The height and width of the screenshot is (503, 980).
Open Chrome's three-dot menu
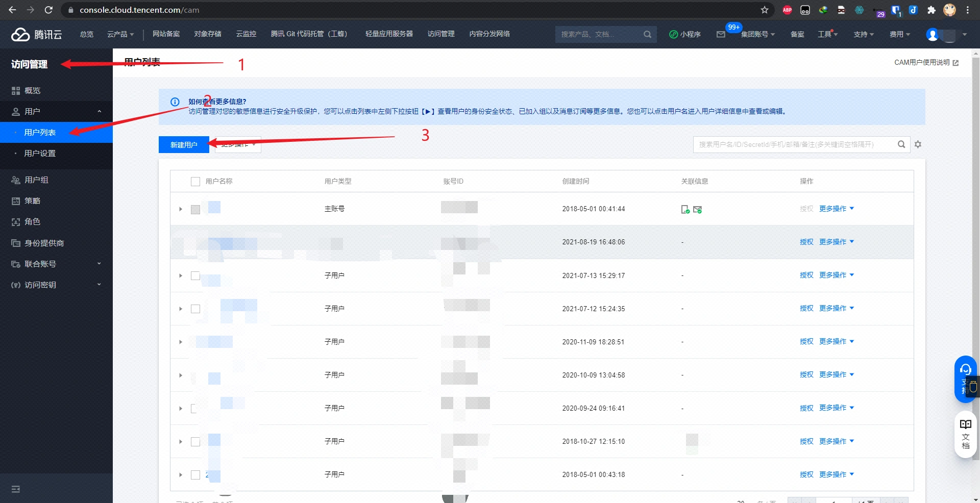tap(967, 10)
